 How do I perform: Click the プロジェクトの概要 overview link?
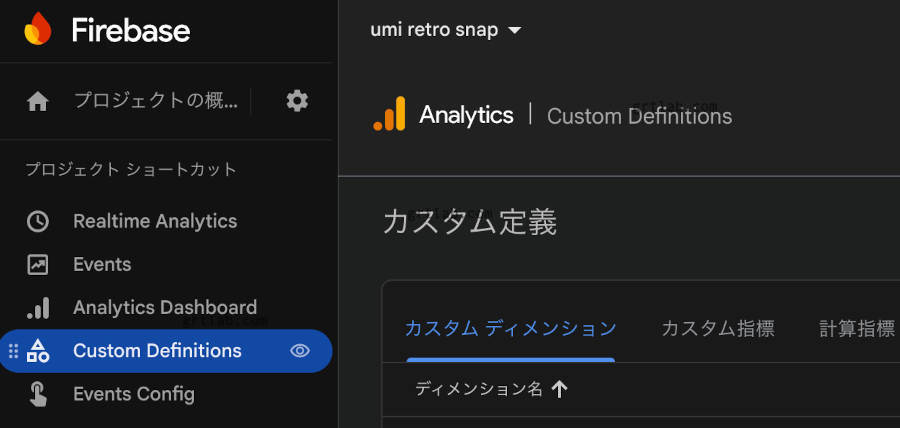coord(156,101)
